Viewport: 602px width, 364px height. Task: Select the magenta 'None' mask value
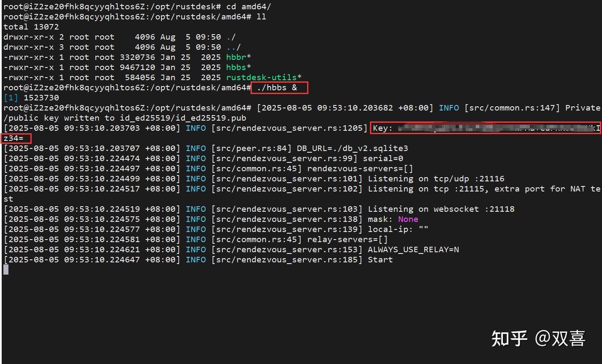pyautogui.click(x=408, y=219)
